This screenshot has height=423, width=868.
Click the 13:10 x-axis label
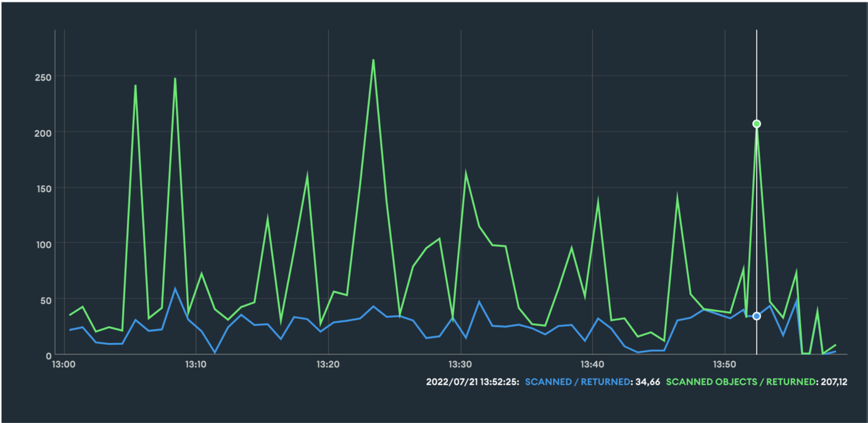(195, 364)
